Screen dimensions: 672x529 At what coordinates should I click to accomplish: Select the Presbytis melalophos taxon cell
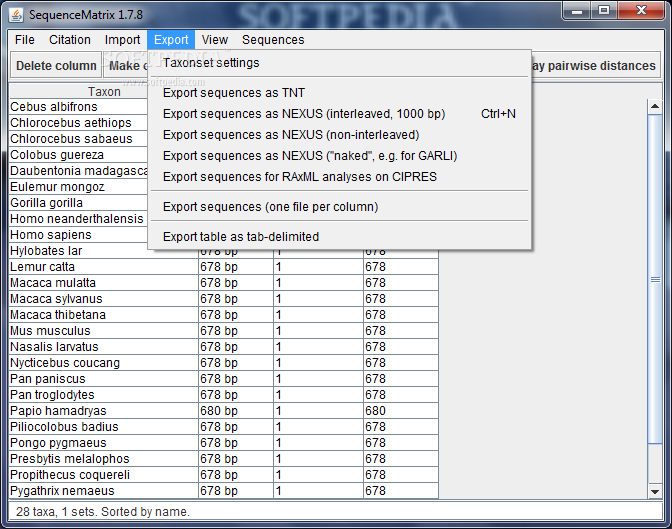point(104,459)
